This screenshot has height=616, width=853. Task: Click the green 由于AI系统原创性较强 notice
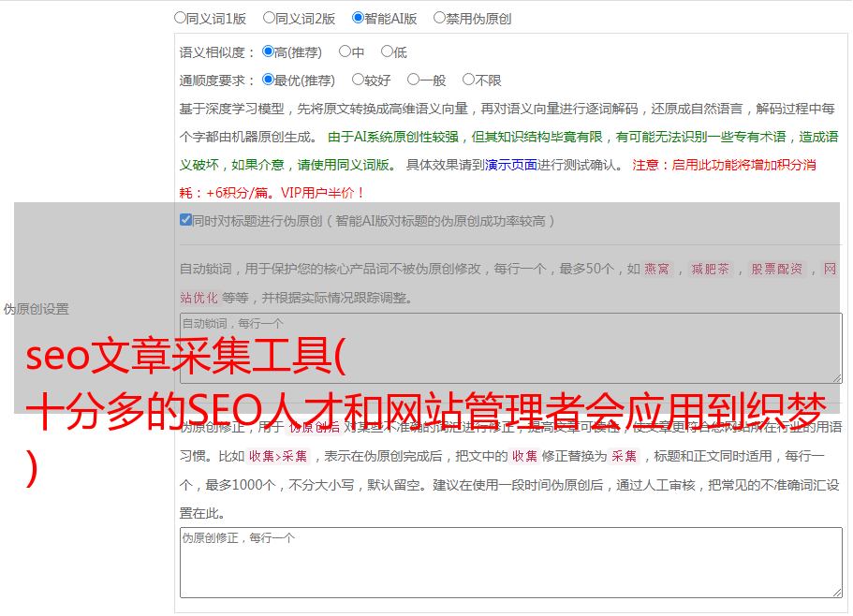click(x=508, y=151)
